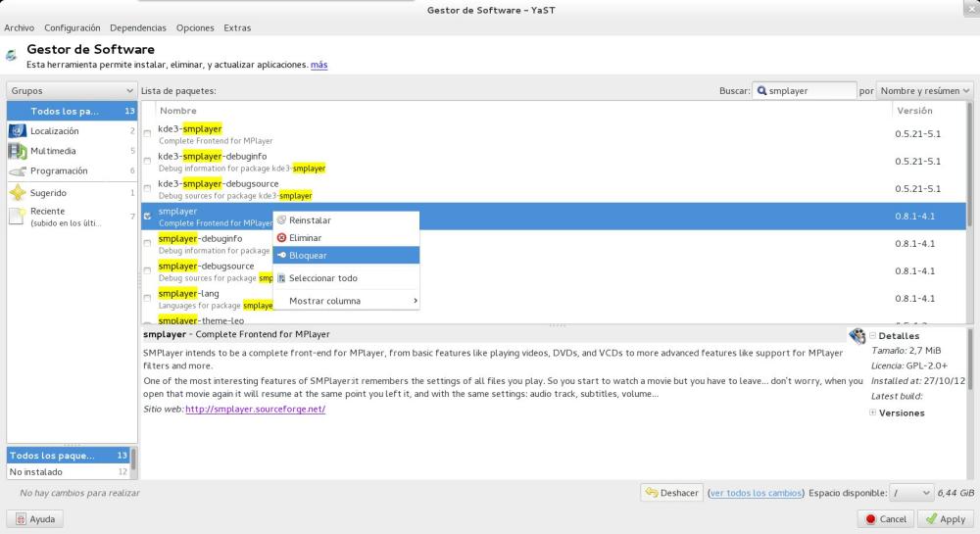Select the Sugerido star icon
980x534 pixels.
coord(17,193)
